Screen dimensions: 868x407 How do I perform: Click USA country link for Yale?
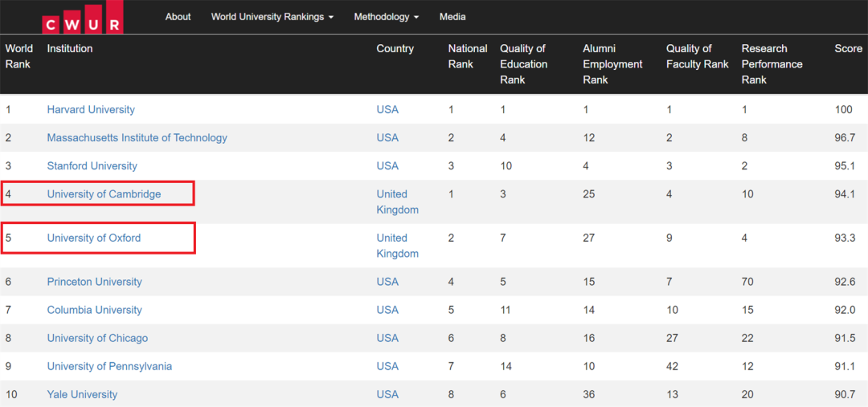pos(387,394)
